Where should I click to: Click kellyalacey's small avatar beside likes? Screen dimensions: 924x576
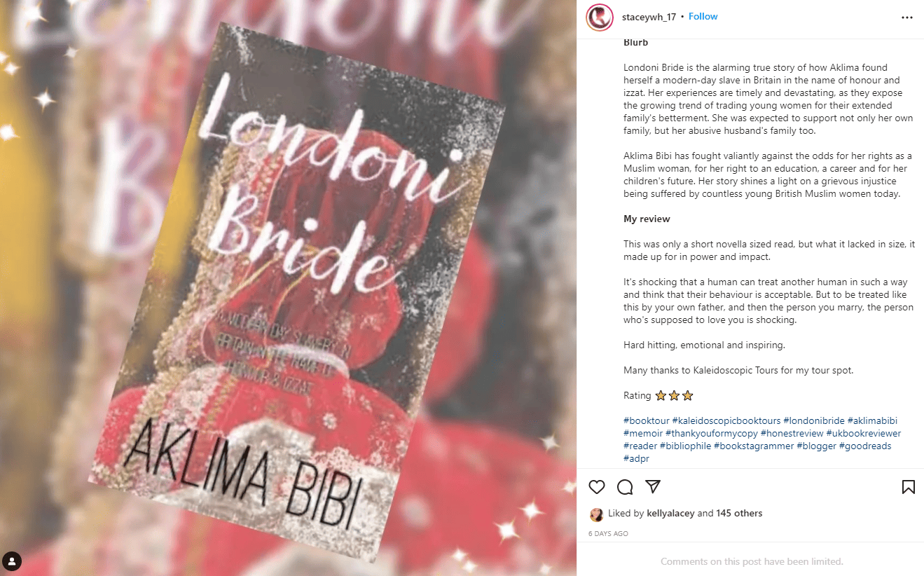(597, 514)
